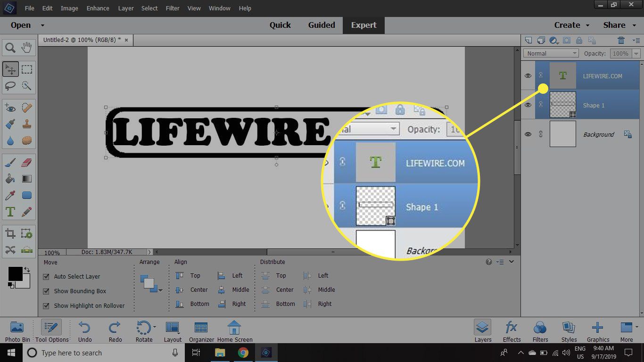This screenshot has width=644, height=362.
Task: Click the gray background color swatch
Action: click(25, 284)
